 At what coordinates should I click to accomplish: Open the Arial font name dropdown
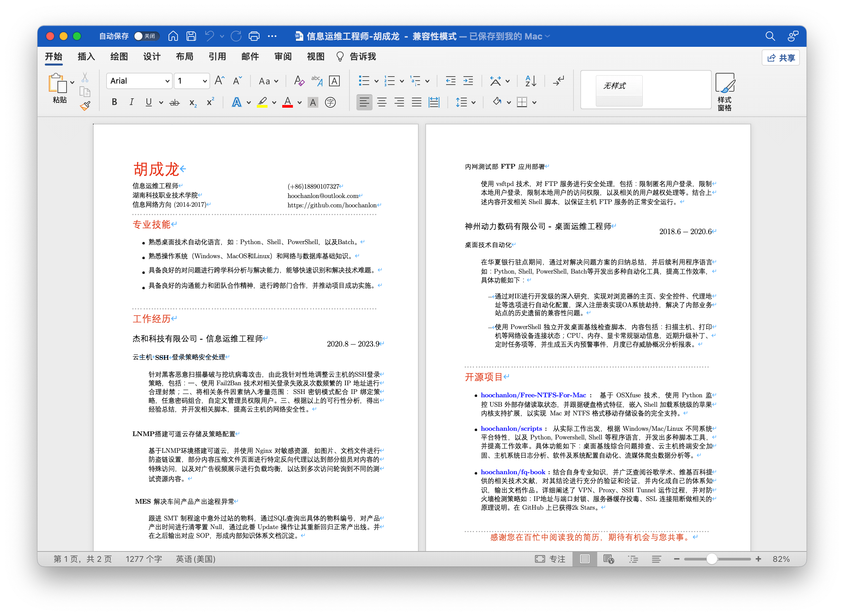click(168, 81)
